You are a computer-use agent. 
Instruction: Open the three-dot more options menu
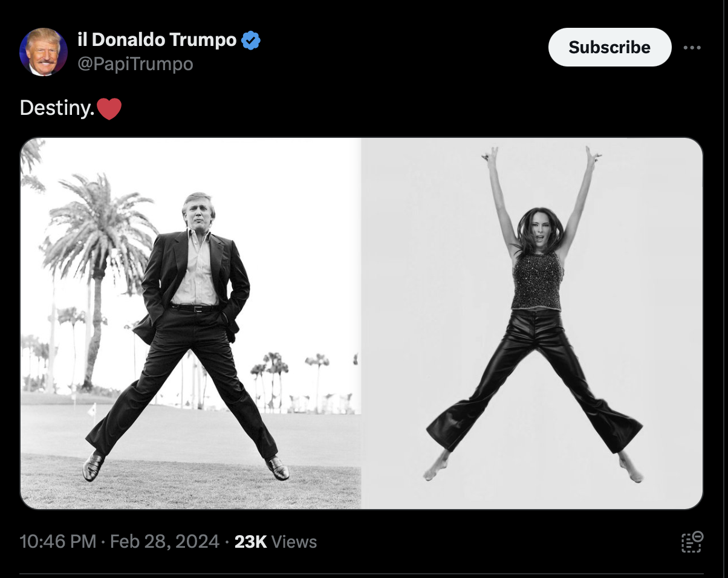[692, 48]
